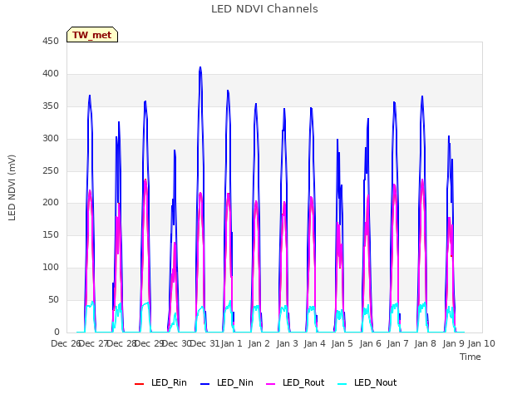Click the Jan 6 x-axis tick label

(370, 343)
